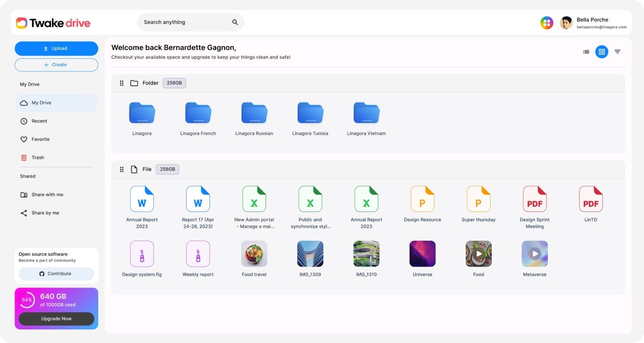Open the Super thursday presentation file

click(x=478, y=199)
